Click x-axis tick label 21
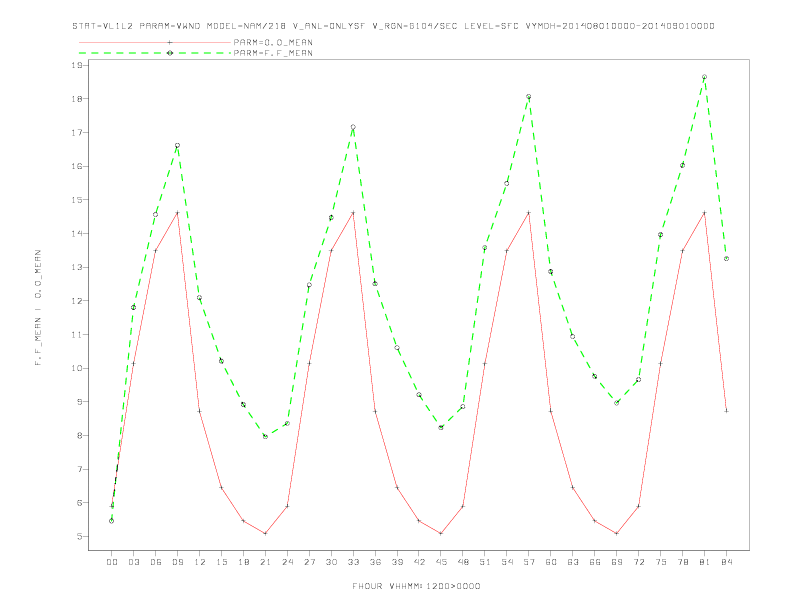792x612 pixels. (265, 562)
